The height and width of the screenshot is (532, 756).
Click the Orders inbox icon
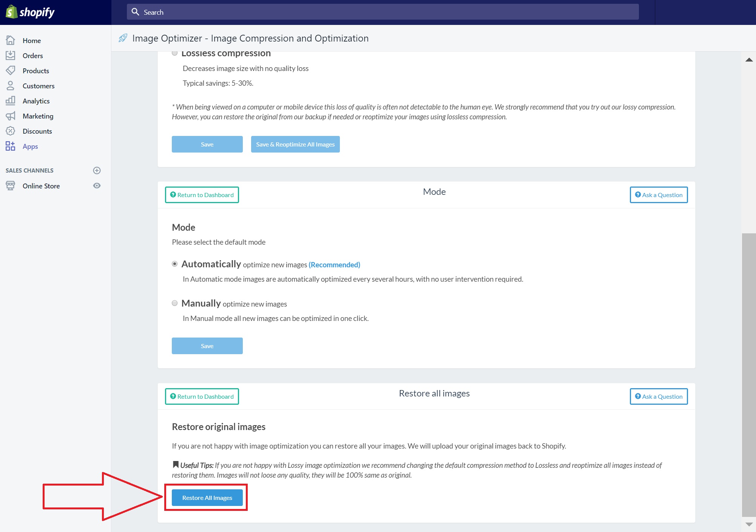pos(11,56)
